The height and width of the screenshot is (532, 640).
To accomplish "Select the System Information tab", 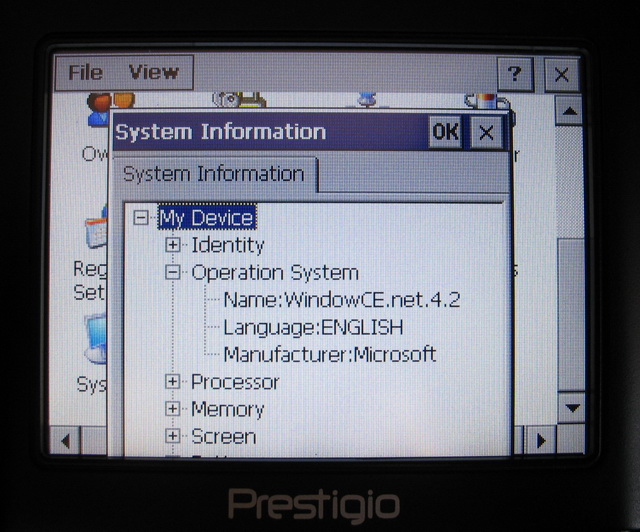I will coord(214,174).
